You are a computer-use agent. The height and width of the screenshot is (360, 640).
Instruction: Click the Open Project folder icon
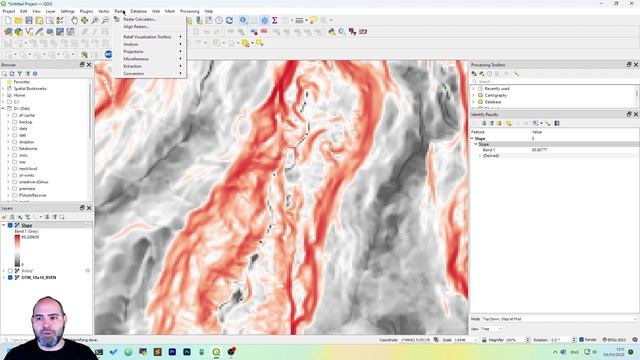[x=18, y=20]
